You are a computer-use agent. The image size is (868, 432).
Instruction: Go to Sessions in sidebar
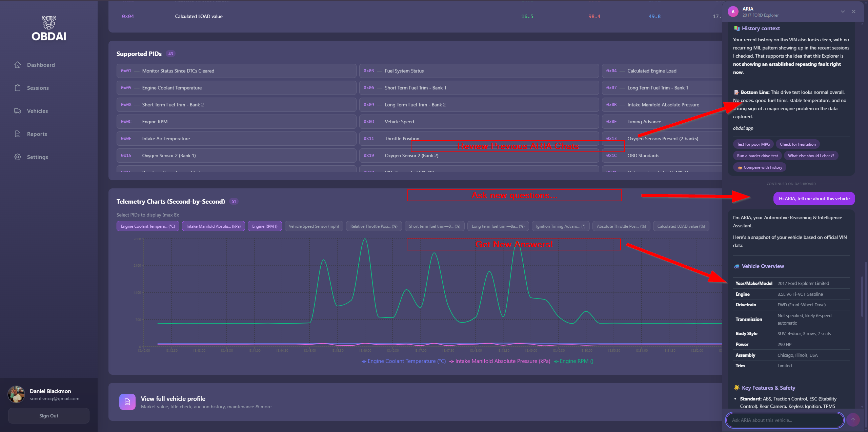coord(38,88)
